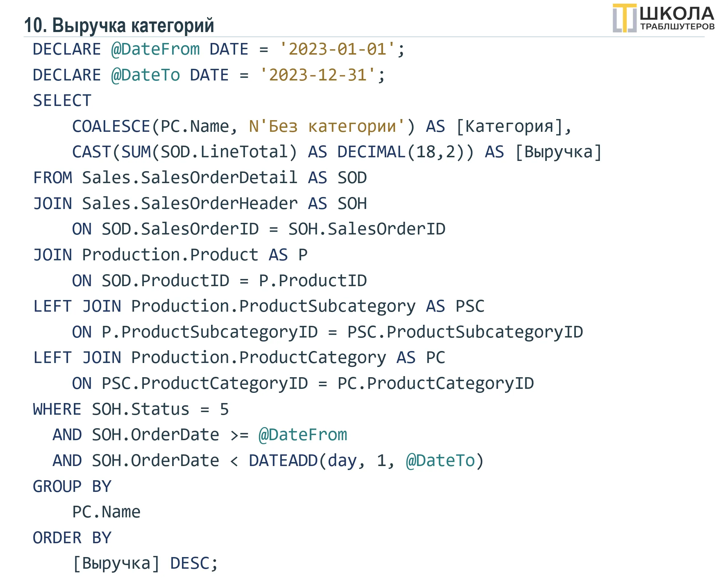Click 'PC.Name' under GROUP BY

point(106,512)
